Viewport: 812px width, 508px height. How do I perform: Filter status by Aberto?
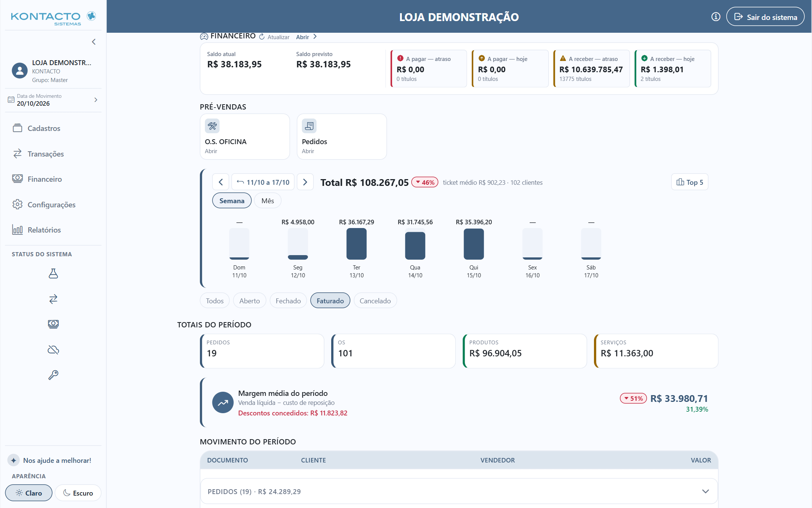tap(250, 301)
